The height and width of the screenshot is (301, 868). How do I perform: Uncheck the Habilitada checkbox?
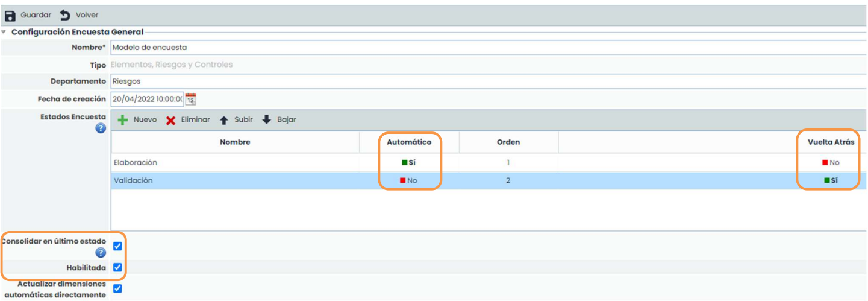[117, 267]
